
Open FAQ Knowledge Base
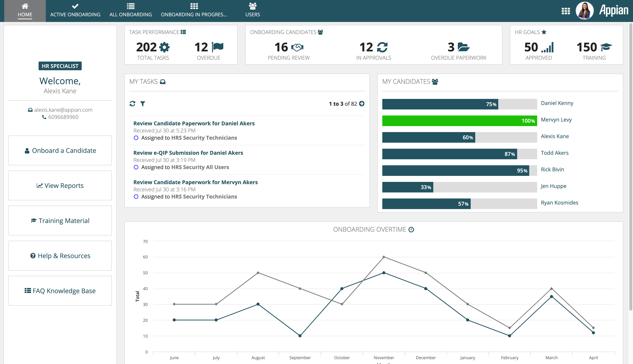click(x=60, y=291)
